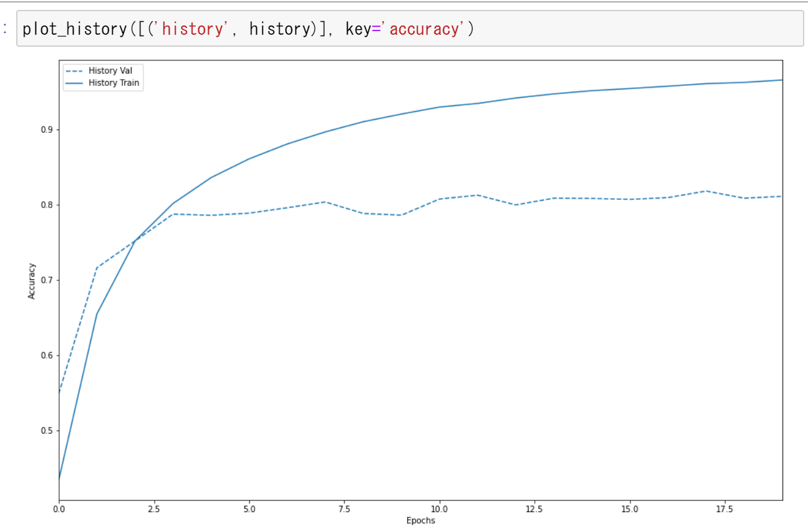
Task: Click the 17.5 tick on Epochs axis
Action: 725,509
